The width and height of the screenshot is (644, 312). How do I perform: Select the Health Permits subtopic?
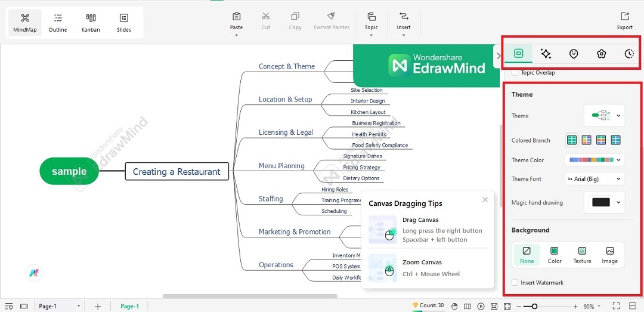[x=369, y=134]
